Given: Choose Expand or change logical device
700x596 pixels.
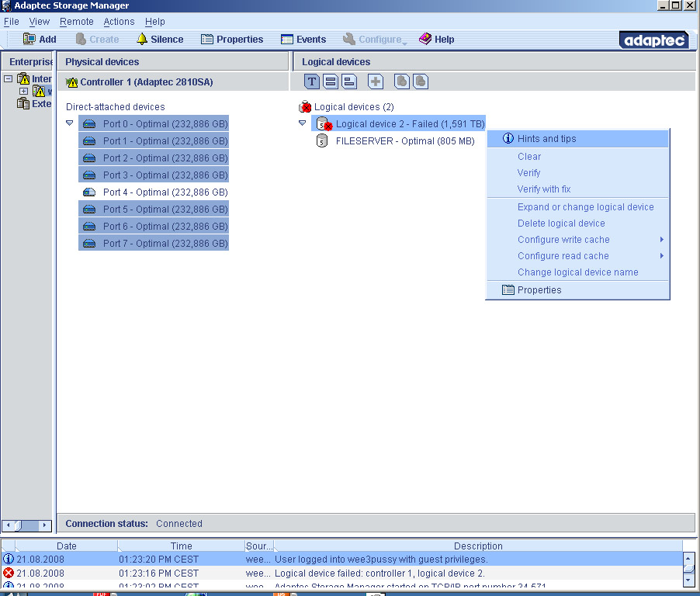Looking at the screenshot, I should tap(577, 207).
